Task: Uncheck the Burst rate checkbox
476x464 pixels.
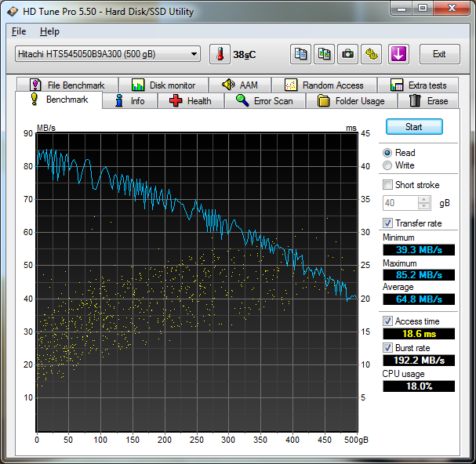Action: 387,348
